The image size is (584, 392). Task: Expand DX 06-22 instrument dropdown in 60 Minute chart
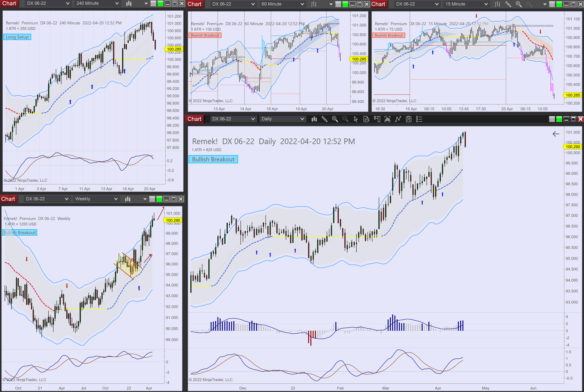coord(233,4)
